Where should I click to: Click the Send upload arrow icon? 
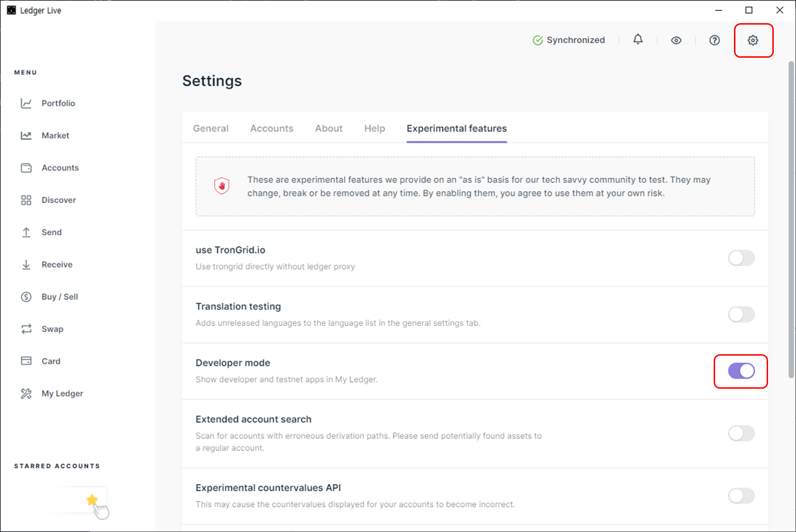26,232
